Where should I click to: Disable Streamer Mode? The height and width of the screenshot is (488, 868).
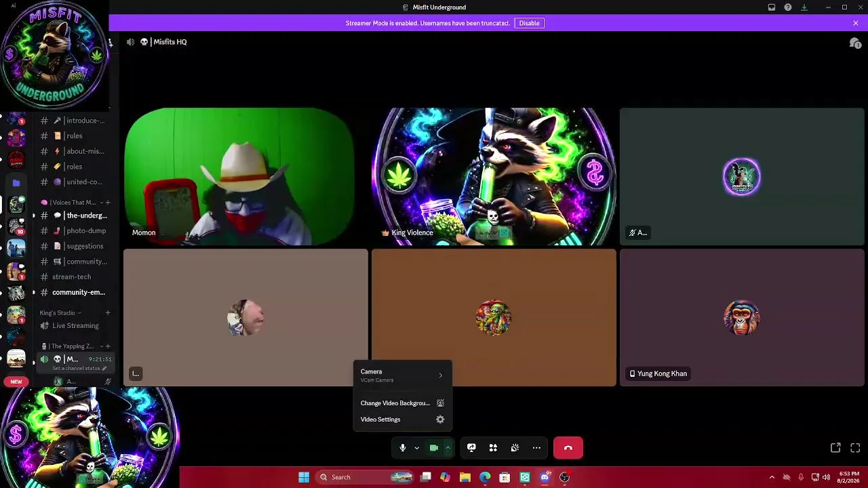coord(529,23)
